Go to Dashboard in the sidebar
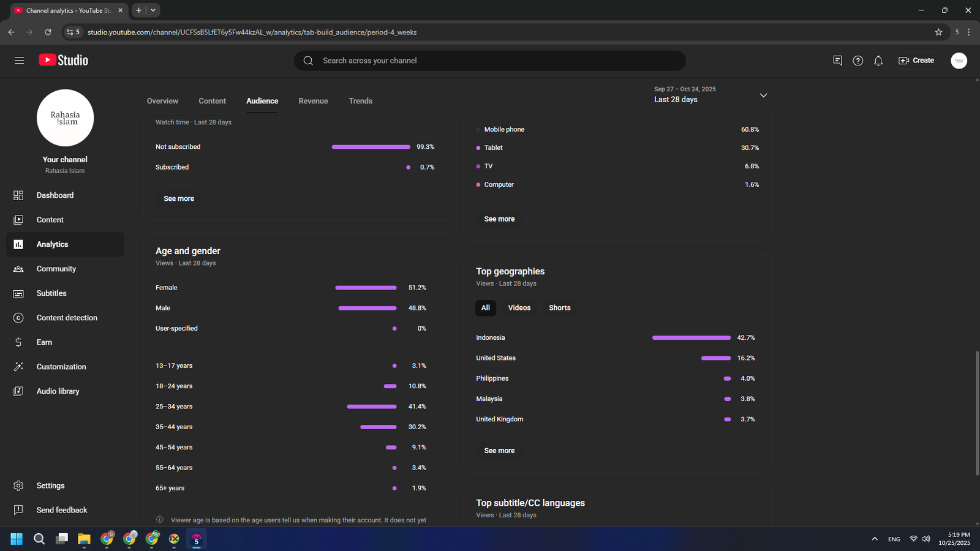 pyautogui.click(x=65, y=195)
